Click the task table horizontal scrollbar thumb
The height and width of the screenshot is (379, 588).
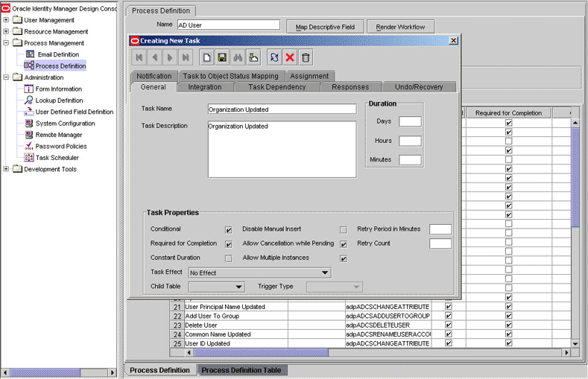coord(261,352)
